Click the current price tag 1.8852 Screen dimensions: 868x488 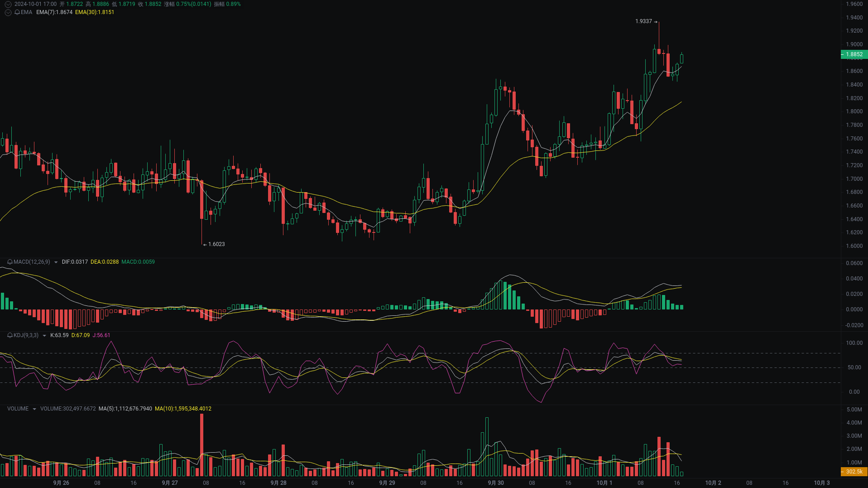[854, 54]
